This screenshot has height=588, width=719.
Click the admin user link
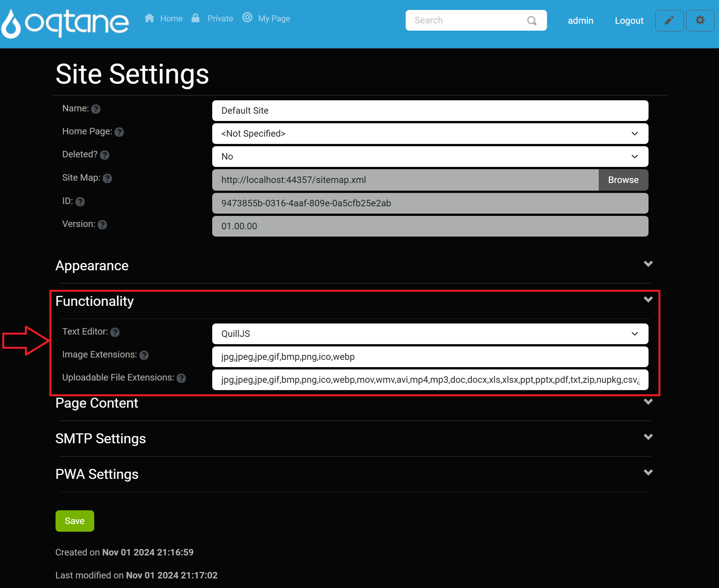click(x=580, y=21)
